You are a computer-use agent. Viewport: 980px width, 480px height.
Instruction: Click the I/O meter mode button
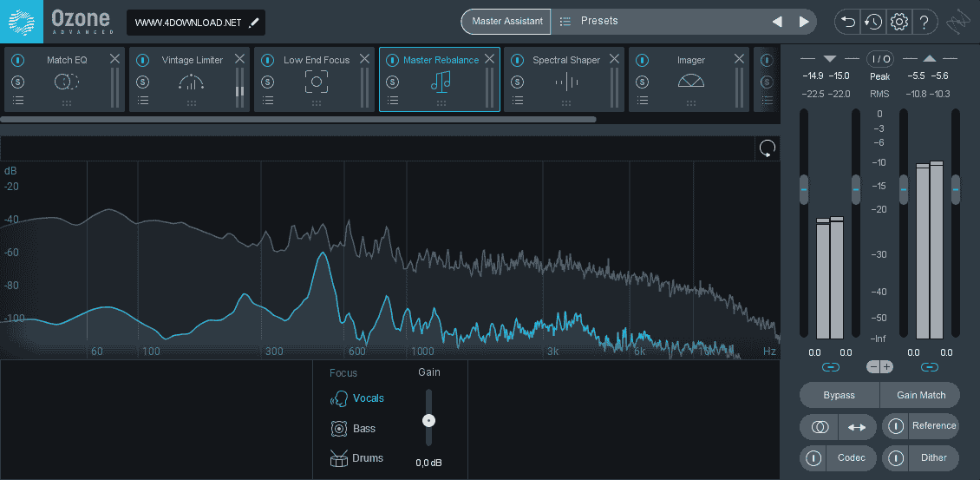pos(879,59)
